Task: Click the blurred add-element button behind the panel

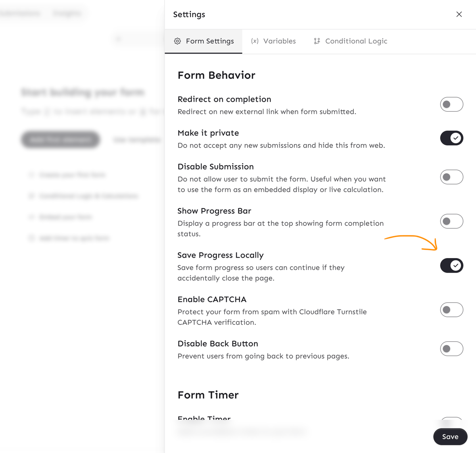Action: 60,140
